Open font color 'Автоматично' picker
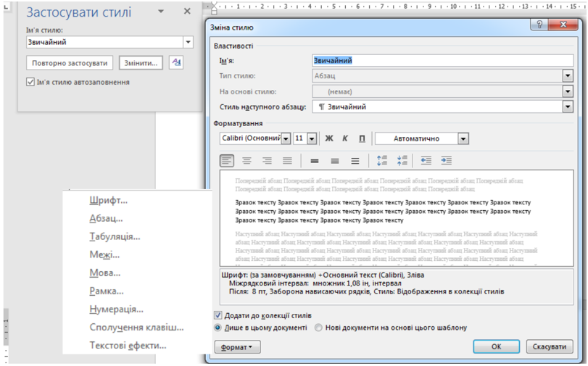The image size is (588, 366). 463,138
